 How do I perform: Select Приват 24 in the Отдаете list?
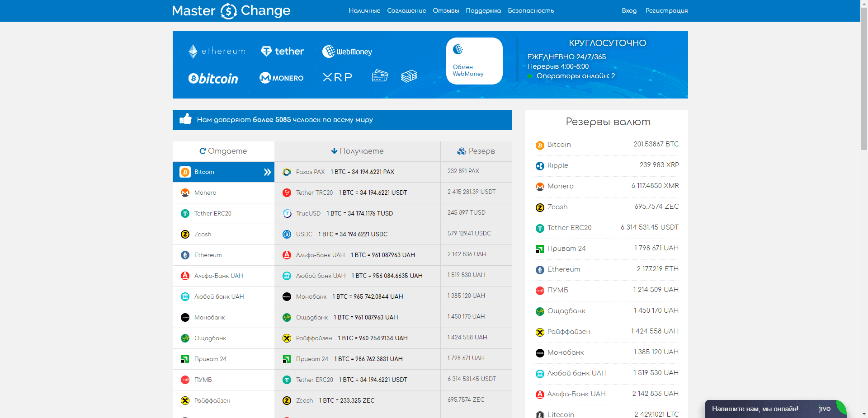(210, 359)
